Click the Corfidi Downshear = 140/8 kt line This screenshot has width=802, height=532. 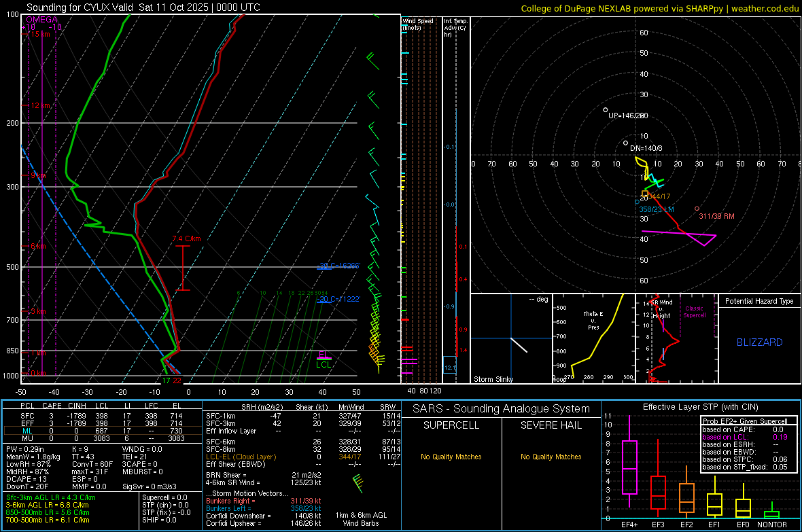click(264, 516)
